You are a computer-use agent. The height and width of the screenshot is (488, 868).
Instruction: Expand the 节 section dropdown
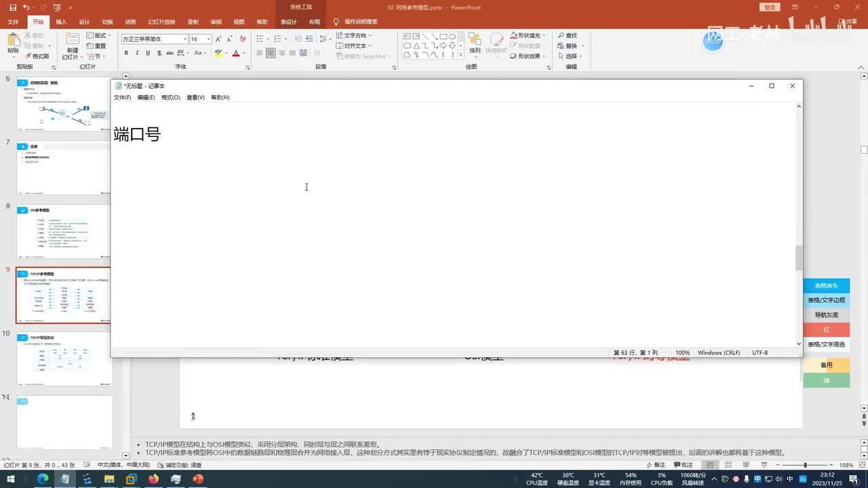pos(96,56)
